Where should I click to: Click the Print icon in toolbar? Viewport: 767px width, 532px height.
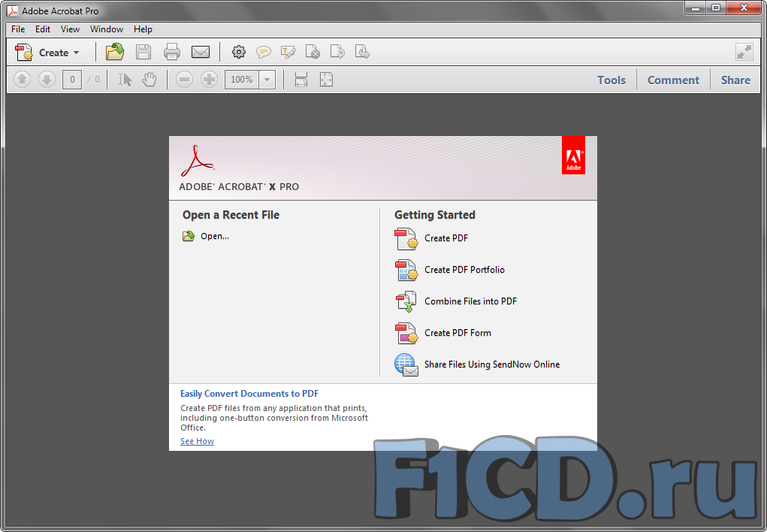pos(172,52)
